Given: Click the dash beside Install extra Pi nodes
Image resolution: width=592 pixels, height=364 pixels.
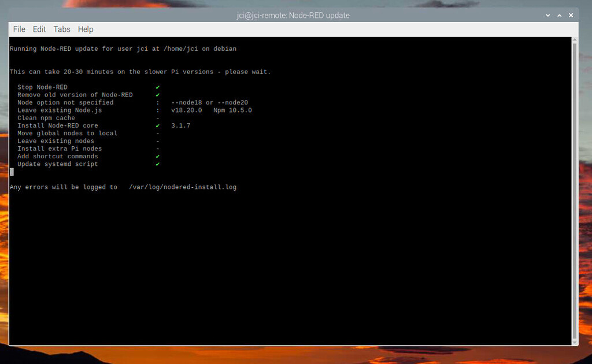Looking at the screenshot, I should [157, 148].
